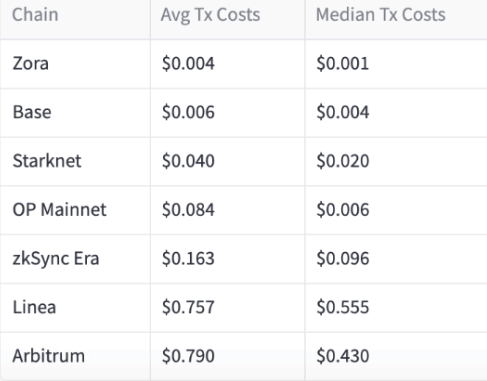Sort by the Chain column header
Image resolution: width=487 pixels, height=381 pixels.
[35, 15]
